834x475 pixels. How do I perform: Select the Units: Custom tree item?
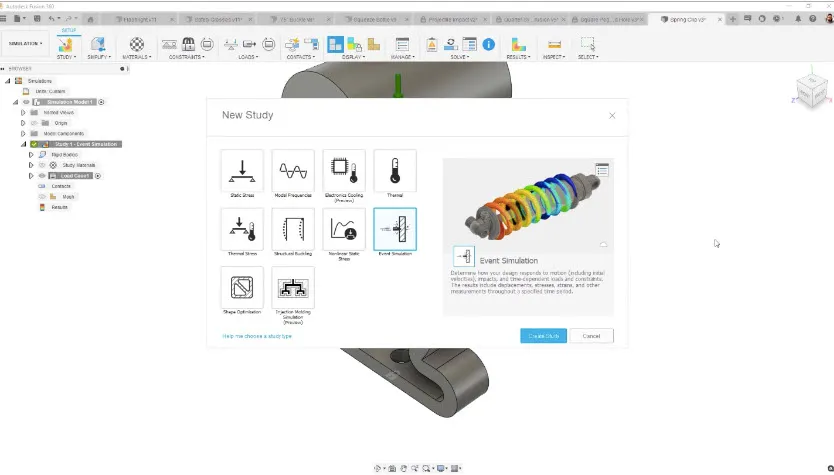click(50, 91)
